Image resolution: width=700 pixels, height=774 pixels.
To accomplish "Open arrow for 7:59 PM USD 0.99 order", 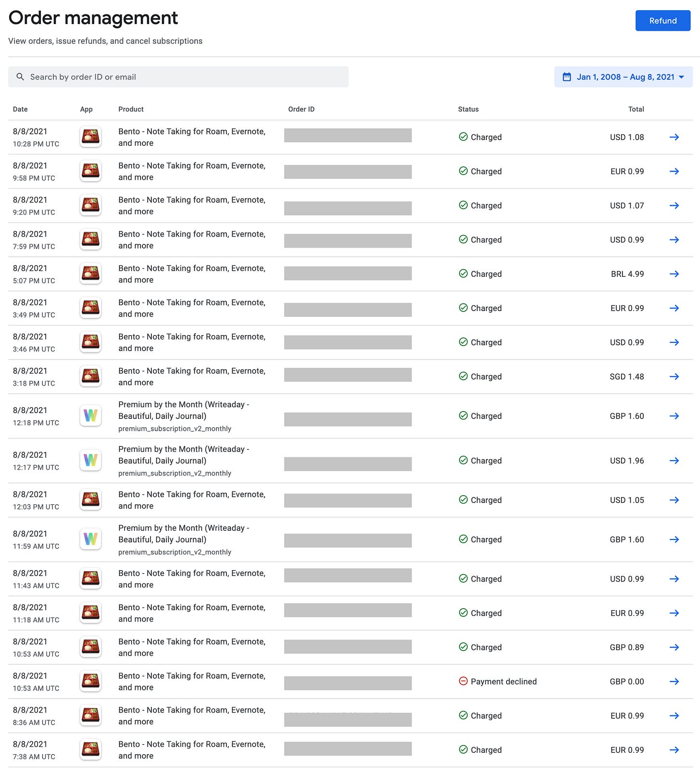I will point(674,239).
